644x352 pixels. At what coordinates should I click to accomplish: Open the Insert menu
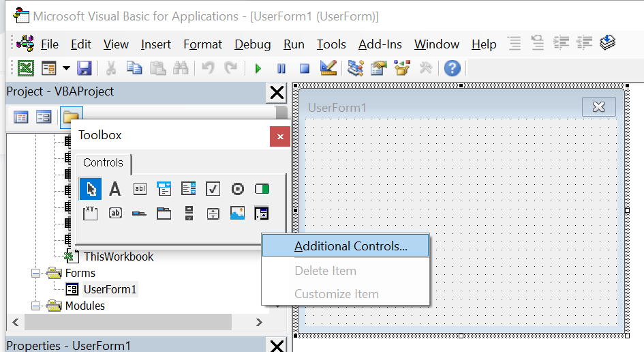155,44
